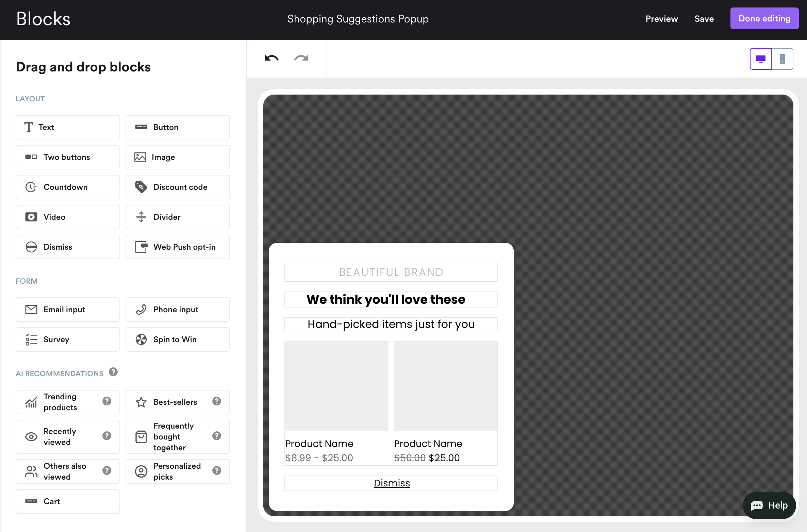Click Save in the top bar
This screenshot has height=532, width=807.
pos(704,19)
